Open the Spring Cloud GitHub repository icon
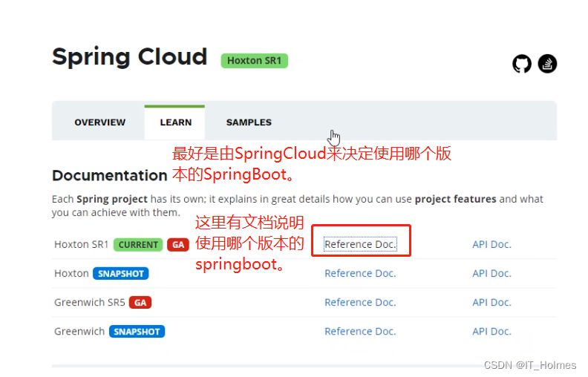Viewport: 588px width, 377px height. (x=522, y=64)
